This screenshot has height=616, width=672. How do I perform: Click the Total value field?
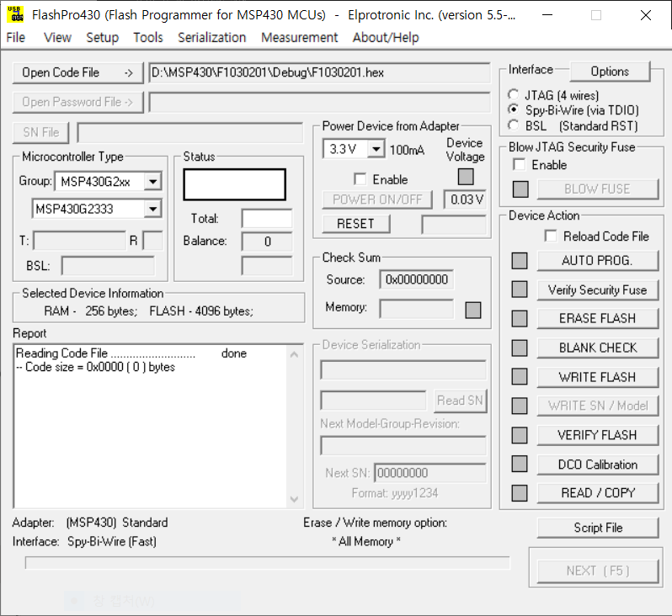(x=267, y=219)
